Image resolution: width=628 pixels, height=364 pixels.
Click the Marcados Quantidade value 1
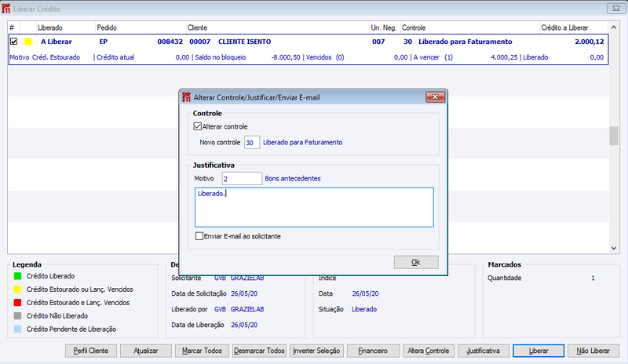(x=593, y=278)
